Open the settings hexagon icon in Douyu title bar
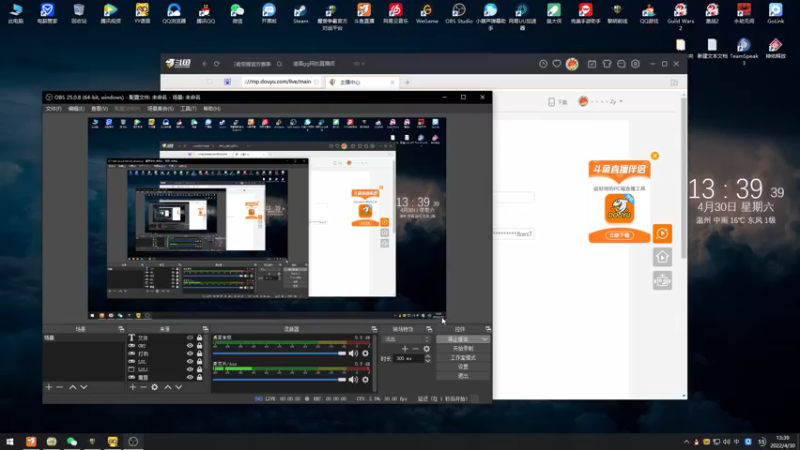This screenshot has height=450, width=800. pyautogui.click(x=635, y=64)
